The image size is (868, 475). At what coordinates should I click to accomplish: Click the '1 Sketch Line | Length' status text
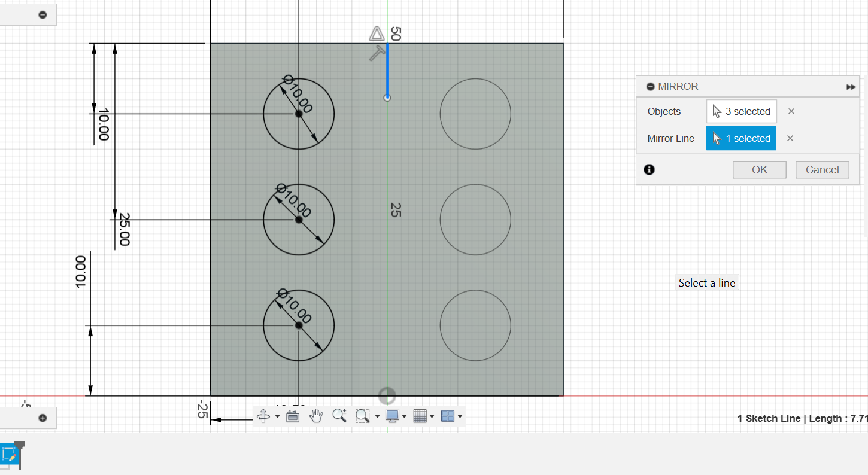pos(802,418)
